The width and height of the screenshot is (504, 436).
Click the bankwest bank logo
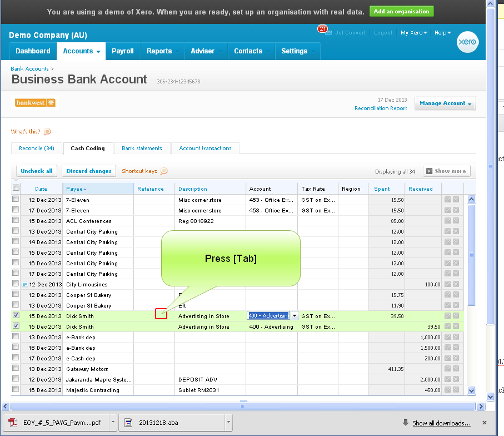pyautogui.click(x=36, y=103)
